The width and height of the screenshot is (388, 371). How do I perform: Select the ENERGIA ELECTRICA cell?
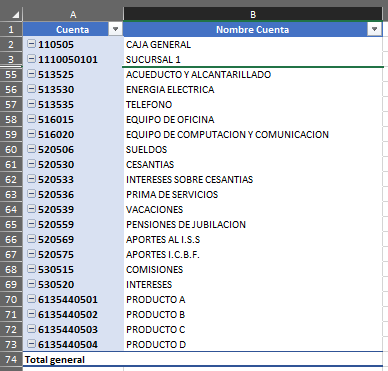coord(253,89)
